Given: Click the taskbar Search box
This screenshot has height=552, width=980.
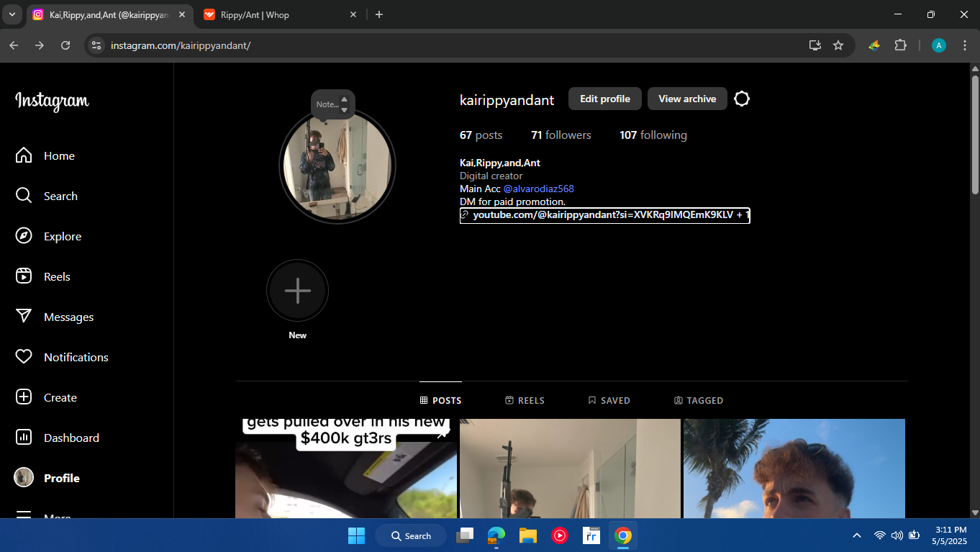Looking at the screenshot, I should click(x=411, y=535).
